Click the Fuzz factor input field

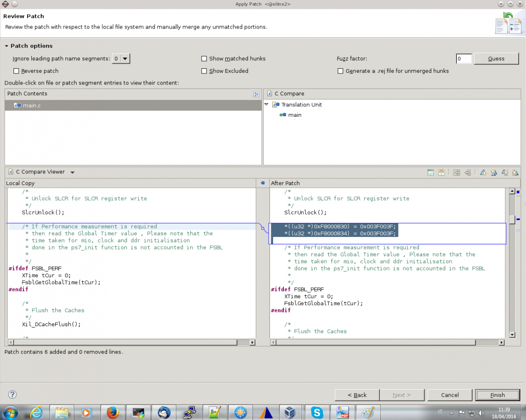[464, 59]
